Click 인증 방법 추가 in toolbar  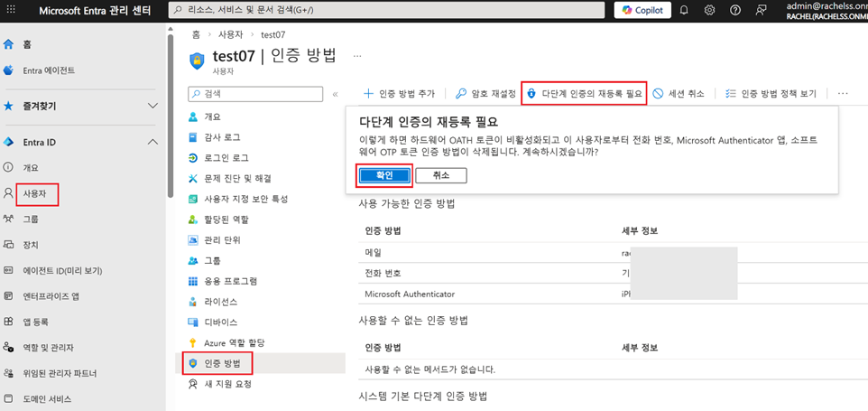[x=399, y=94]
